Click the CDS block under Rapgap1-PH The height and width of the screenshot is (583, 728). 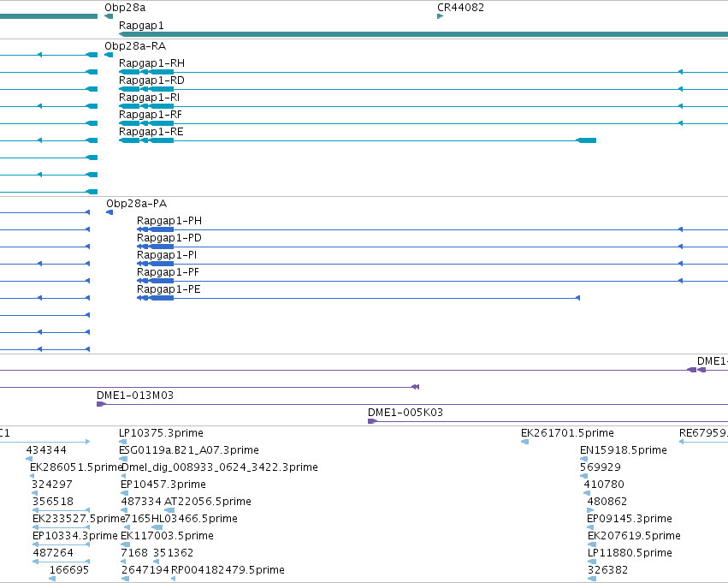coord(161,229)
